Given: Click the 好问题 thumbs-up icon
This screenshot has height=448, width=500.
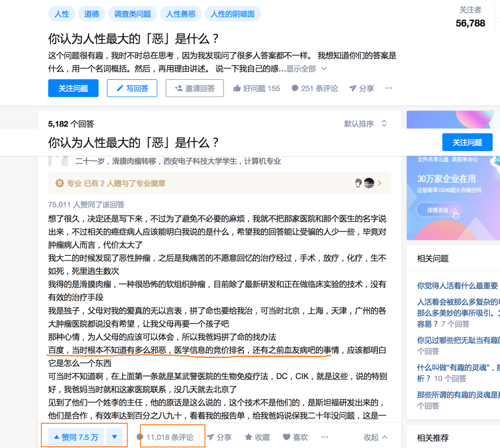Looking at the screenshot, I should tap(237, 88).
